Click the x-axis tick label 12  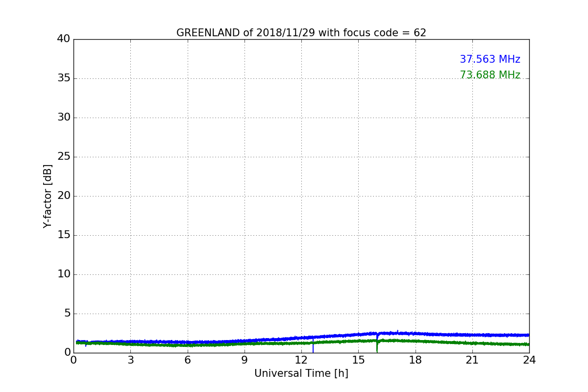pos(301,360)
